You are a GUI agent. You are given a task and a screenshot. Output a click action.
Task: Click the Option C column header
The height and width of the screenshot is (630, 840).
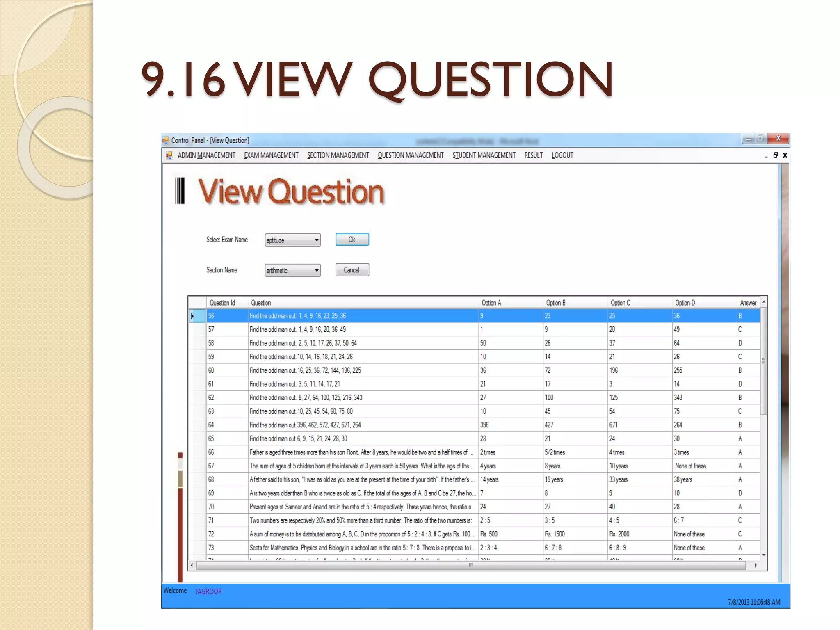639,303
